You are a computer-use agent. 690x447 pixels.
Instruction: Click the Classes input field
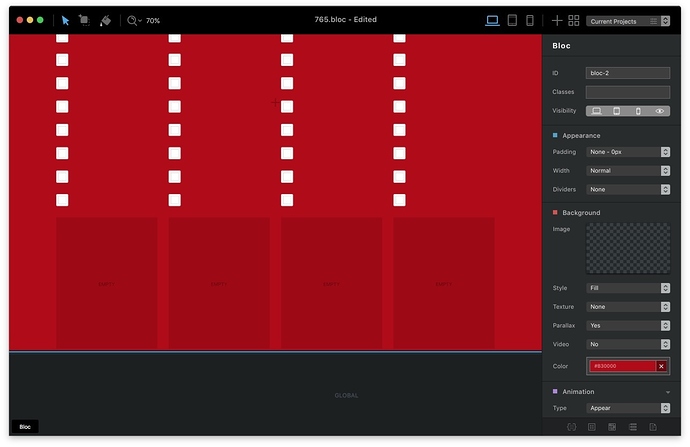pyautogui.click(x=627, y=92)
